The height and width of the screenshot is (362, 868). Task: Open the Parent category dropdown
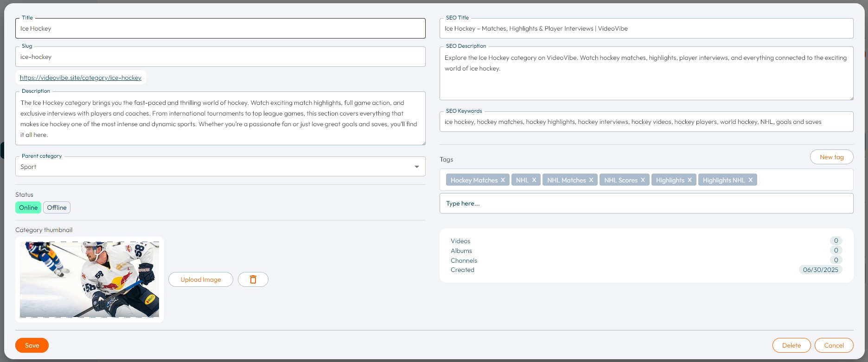click(220, 167)
